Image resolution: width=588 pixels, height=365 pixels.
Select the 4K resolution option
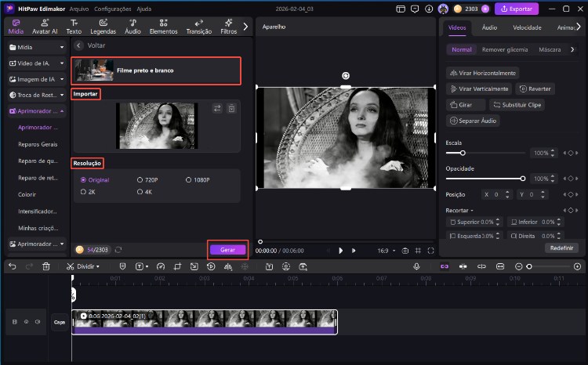pos(145,192)
